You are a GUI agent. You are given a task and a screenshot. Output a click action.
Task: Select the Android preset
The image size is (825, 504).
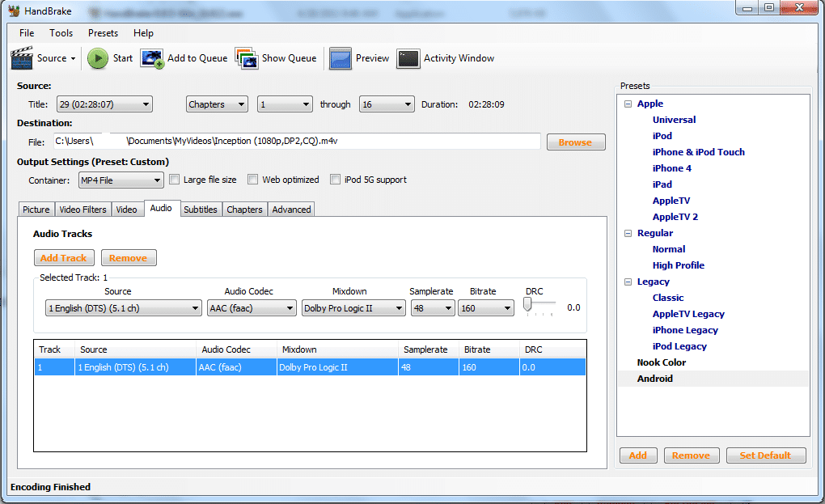tap(654, 379)
